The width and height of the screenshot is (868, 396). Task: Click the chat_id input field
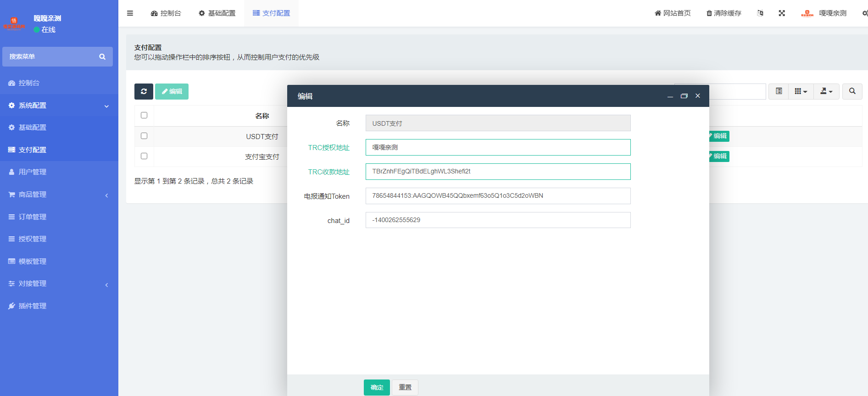[x=498, y=220]
